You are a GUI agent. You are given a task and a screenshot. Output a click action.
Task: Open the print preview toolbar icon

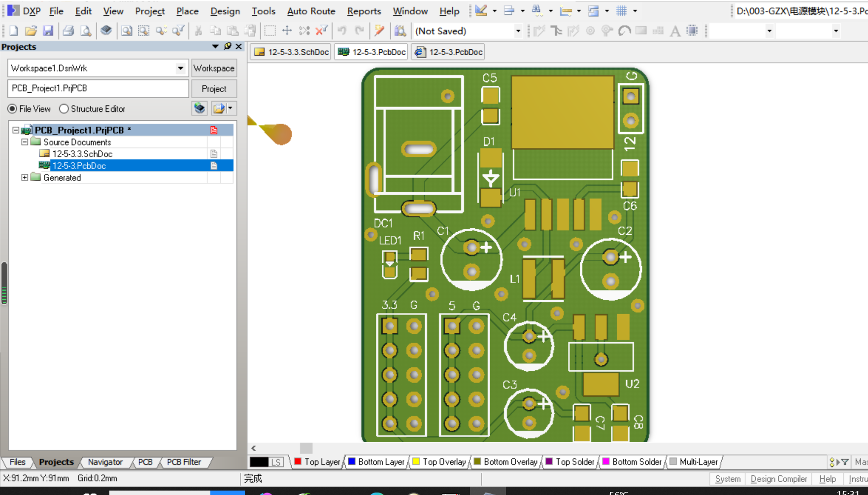86,31
